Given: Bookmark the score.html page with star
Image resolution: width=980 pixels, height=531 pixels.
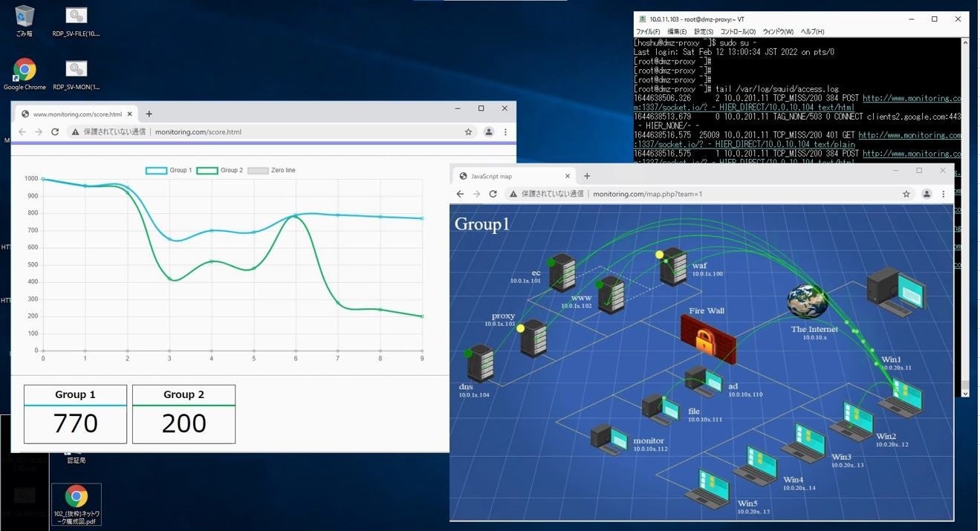Looking at the screenshot, I should pos(468,132).
